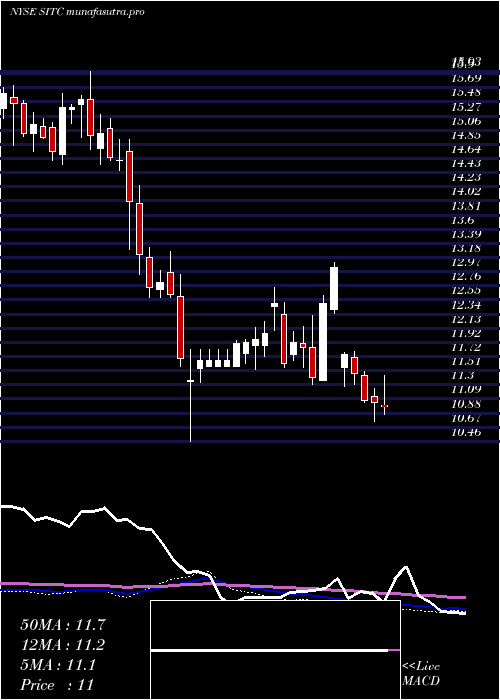
Task: Click the 12.76 price axis label
Action: click(x=466, y=276)
